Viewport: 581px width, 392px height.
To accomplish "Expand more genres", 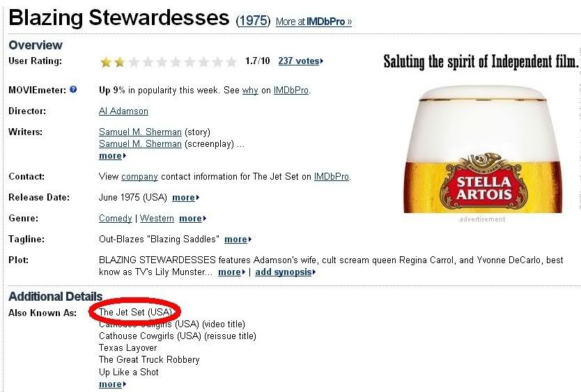I will click(192, 219).
